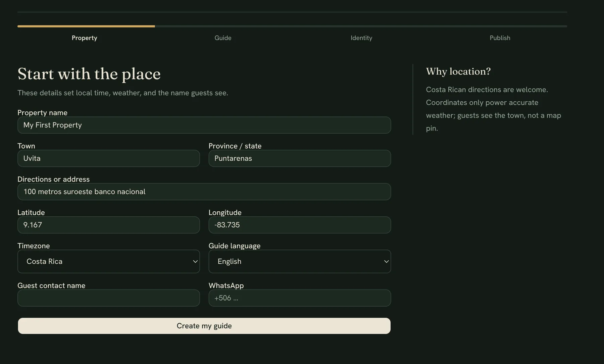This screenshot has width=604, height=364.
Task: Focus the empty Guest contact name field
Action: point(108,298)
